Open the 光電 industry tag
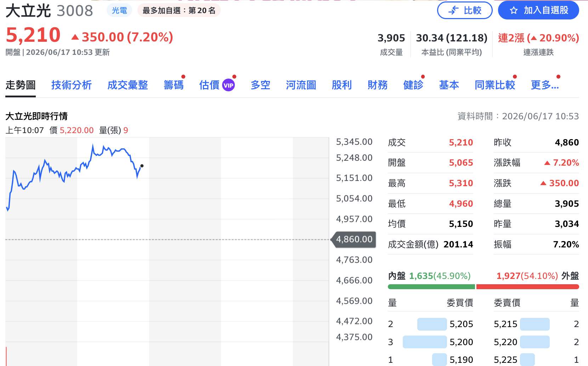 click(119, 11)
